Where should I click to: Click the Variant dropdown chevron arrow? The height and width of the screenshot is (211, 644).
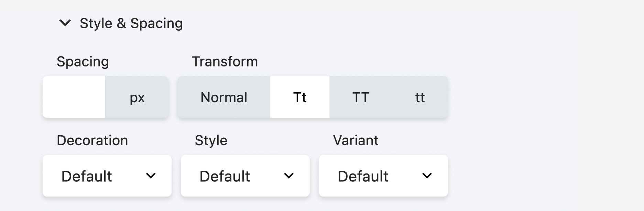click(427, 176)
